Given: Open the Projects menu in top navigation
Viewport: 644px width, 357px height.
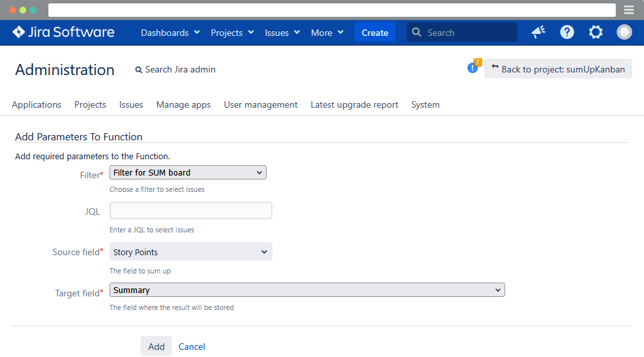Looking at the screenshot, I should point(232,33).
